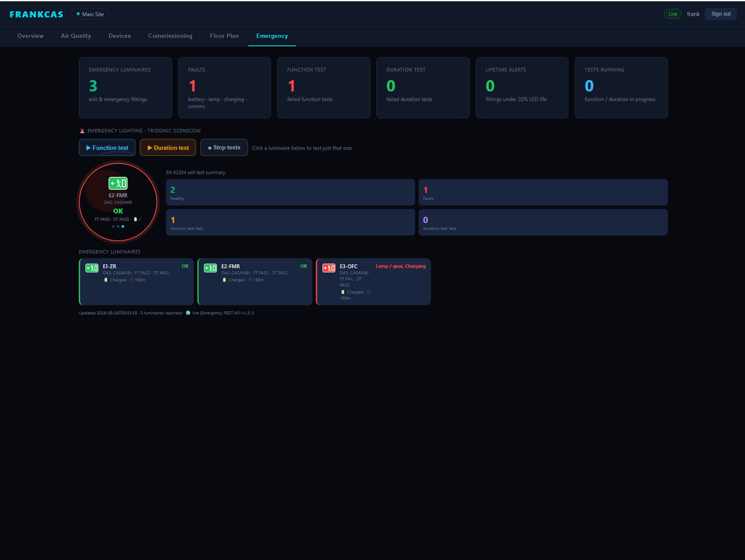Click the frank username

tap(693, 14)
